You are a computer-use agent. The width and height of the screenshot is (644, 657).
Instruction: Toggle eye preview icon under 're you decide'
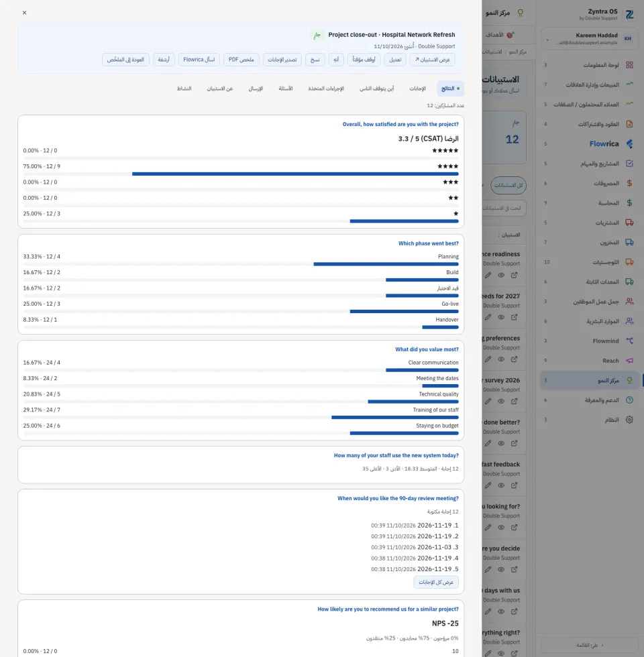click(501, 569)
